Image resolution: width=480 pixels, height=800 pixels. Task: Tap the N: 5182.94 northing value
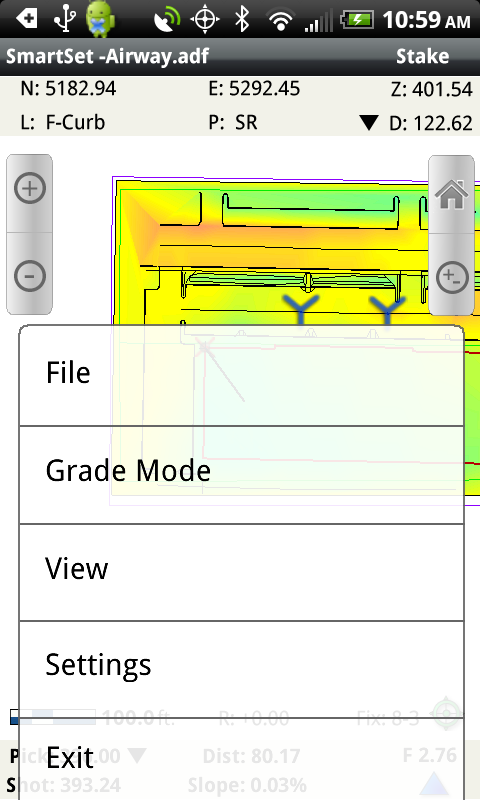(68, 89)
